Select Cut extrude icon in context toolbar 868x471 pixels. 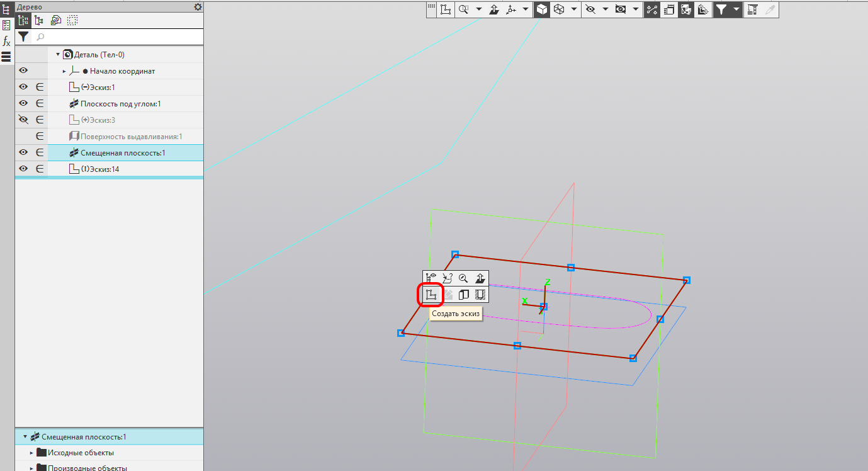[480, 294]
